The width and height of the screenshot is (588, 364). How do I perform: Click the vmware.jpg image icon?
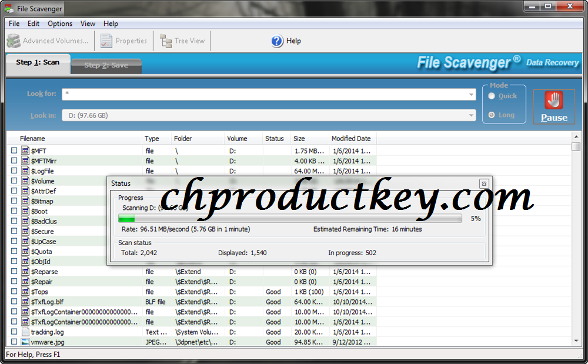click(x=25, y=342)
